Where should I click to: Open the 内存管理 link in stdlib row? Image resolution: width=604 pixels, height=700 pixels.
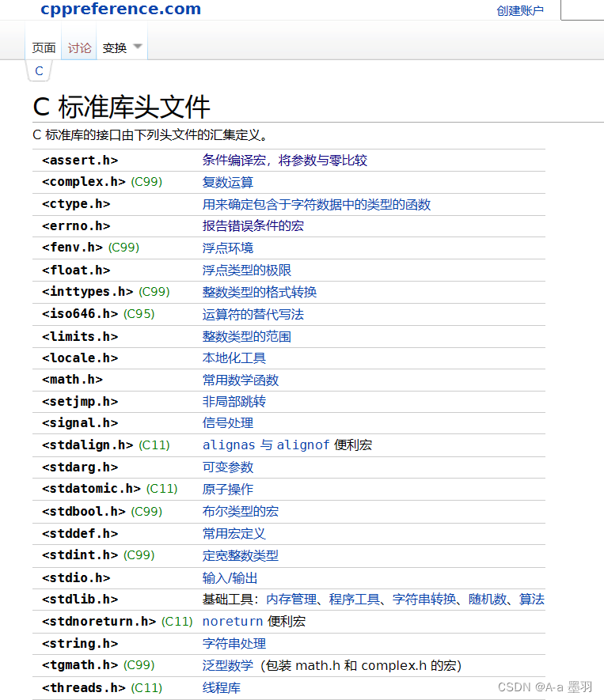[x=291, y=599]
